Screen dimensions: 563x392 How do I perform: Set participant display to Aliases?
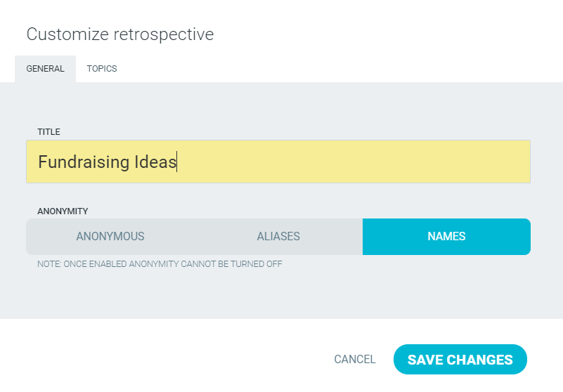(x=278, y=237)
